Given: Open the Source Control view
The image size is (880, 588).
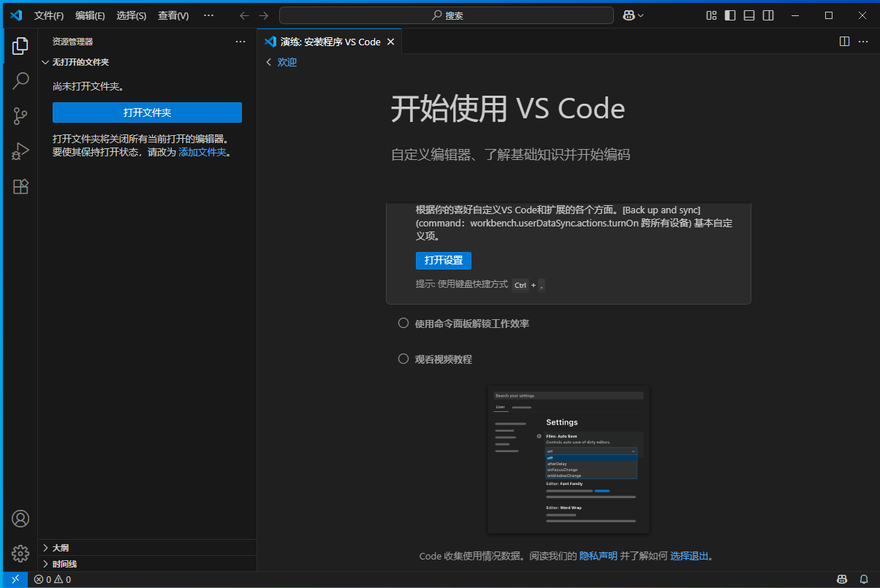Looking at the screenshot, I should [20, 116].
